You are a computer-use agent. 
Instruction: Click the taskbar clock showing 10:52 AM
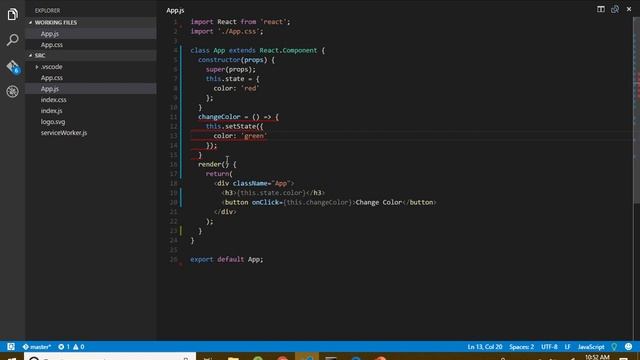[597, 357]
